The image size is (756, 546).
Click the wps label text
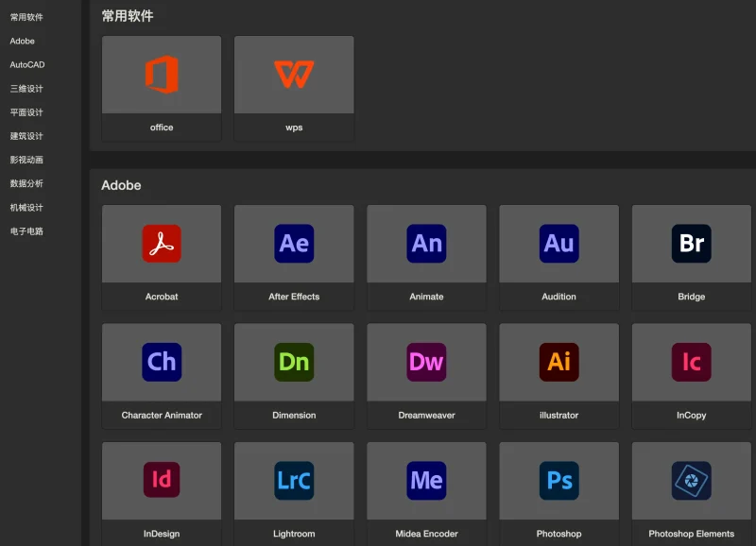(x=294, y=128)
